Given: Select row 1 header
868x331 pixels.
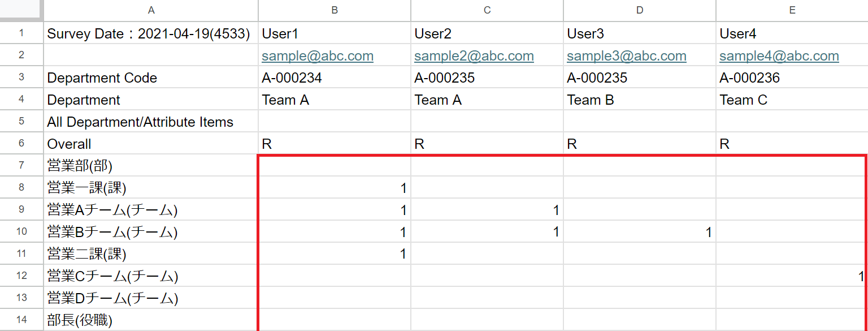Looking at the screenshot, I should click(x=21, y=33).
